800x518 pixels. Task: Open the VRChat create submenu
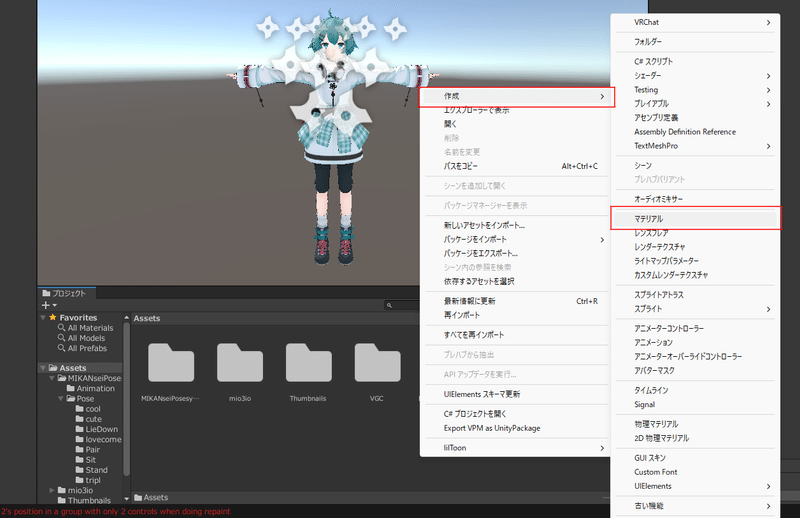(x=695, y=22)
